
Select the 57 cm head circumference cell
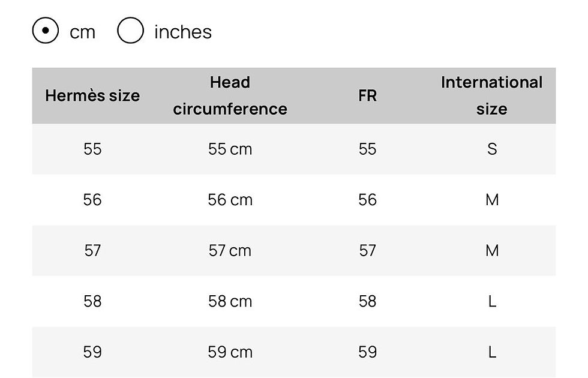coord(230,251)
